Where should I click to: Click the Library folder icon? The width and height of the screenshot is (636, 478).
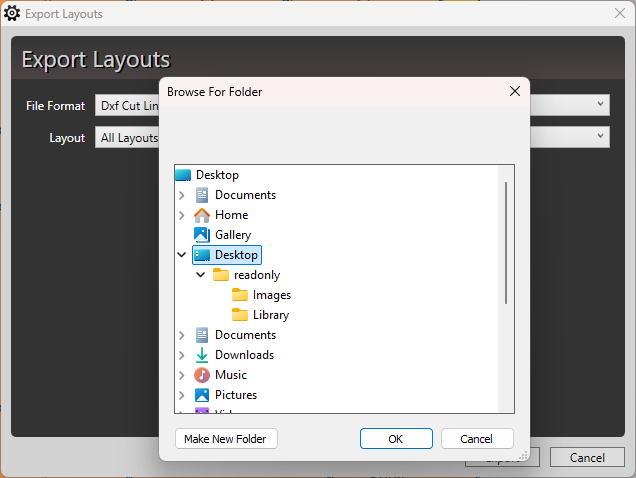tap(240, 314)
